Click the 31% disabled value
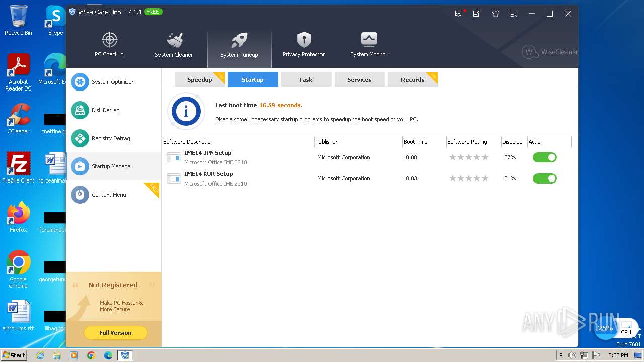The height and width of the screenshot is (362, 644). click(510, 178)
